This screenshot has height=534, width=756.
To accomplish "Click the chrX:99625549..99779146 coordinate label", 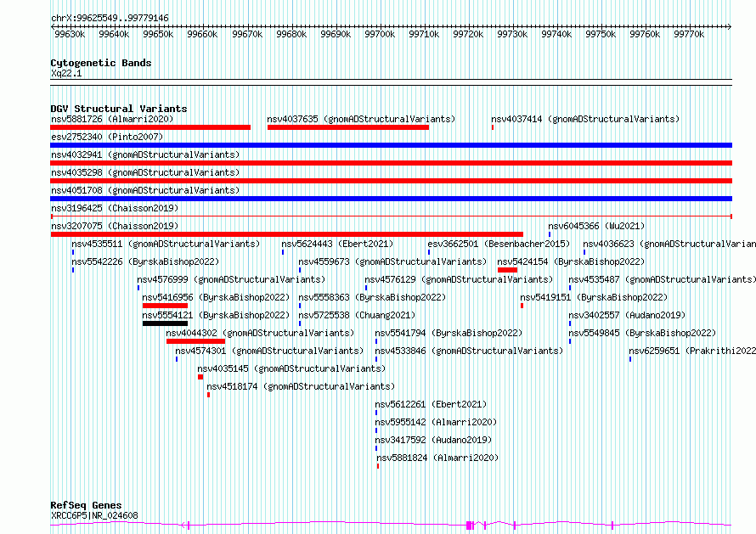I will (x=110, y=19).
